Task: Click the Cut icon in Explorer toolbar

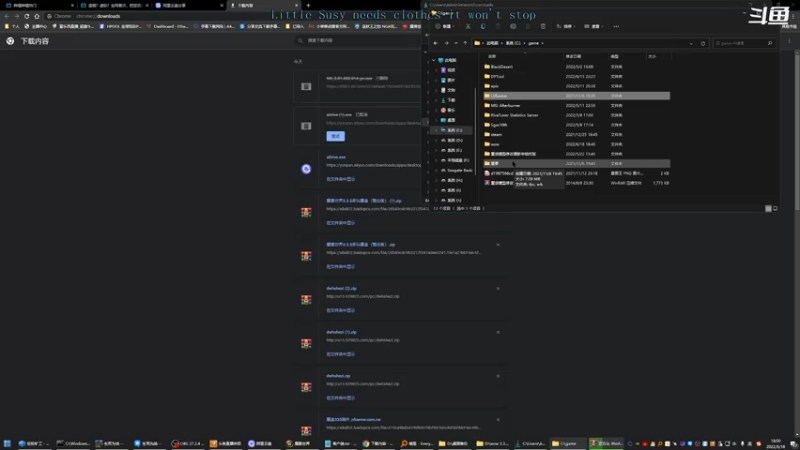Action: 468,26
